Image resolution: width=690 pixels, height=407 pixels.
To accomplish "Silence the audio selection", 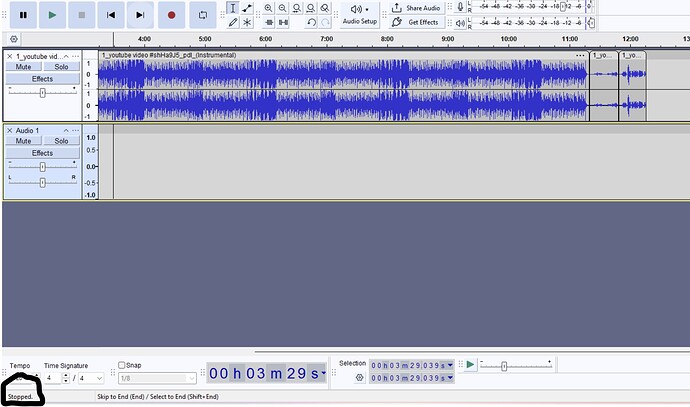I will [283, 22].
